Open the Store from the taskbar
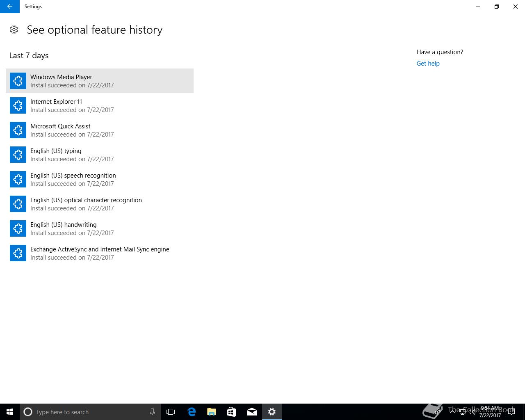Viewport: 525px width, 420px height. (x=232, y=412)
